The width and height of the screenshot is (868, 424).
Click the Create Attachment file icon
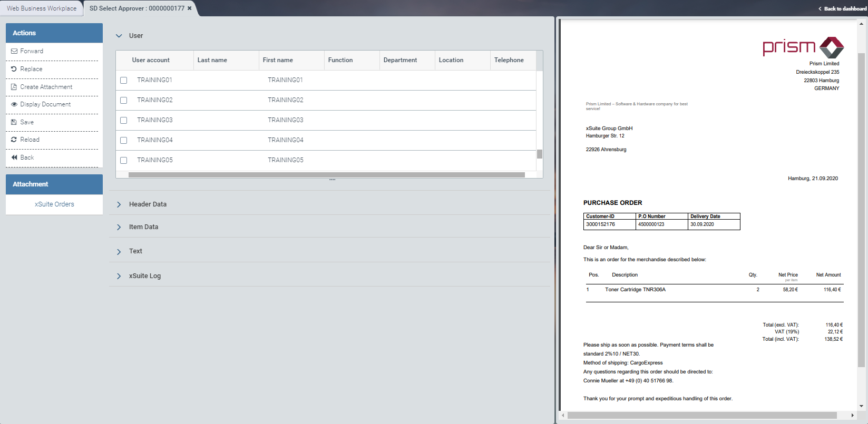click(x=14, y=87)
